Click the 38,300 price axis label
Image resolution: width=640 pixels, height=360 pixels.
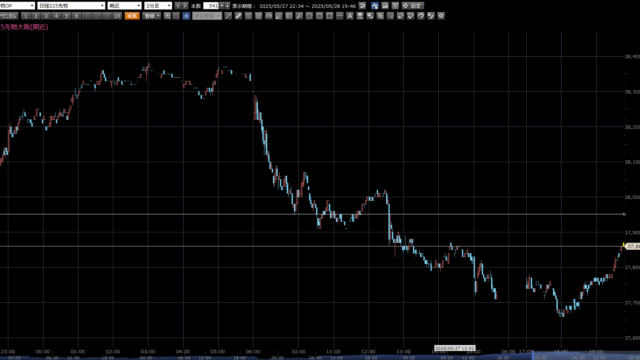tap(632, 92)
